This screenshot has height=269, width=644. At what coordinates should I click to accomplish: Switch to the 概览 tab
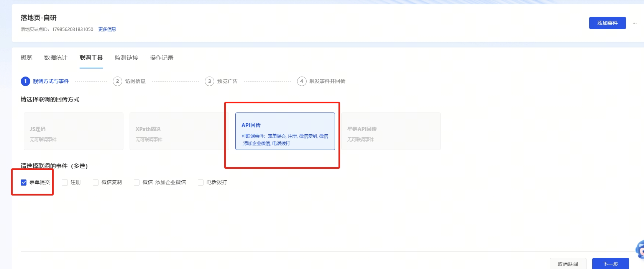pyautogui.click(x=26, y=58)
